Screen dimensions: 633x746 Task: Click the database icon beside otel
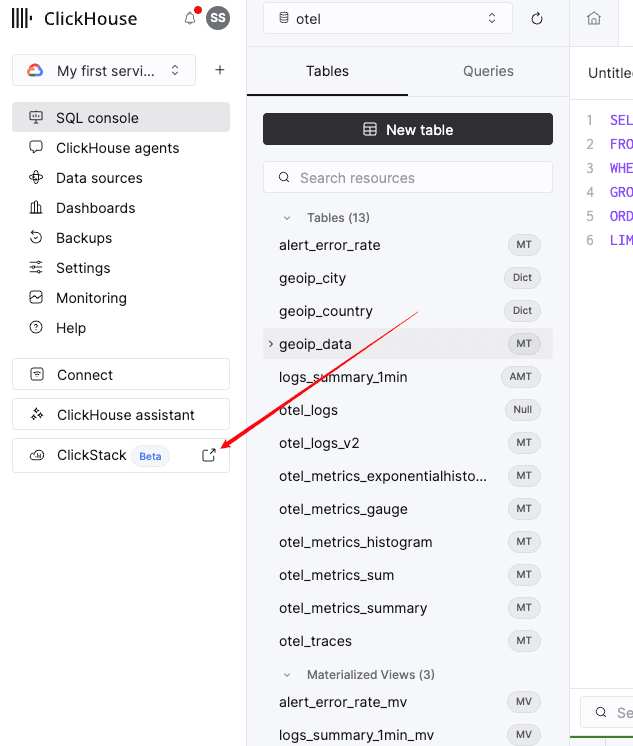click(284, 18)
